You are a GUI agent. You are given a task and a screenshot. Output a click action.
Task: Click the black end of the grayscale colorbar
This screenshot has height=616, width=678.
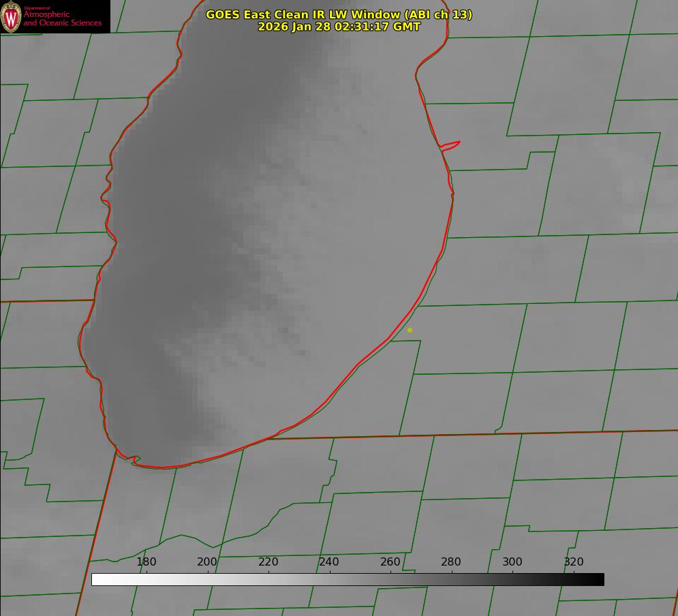600,579
